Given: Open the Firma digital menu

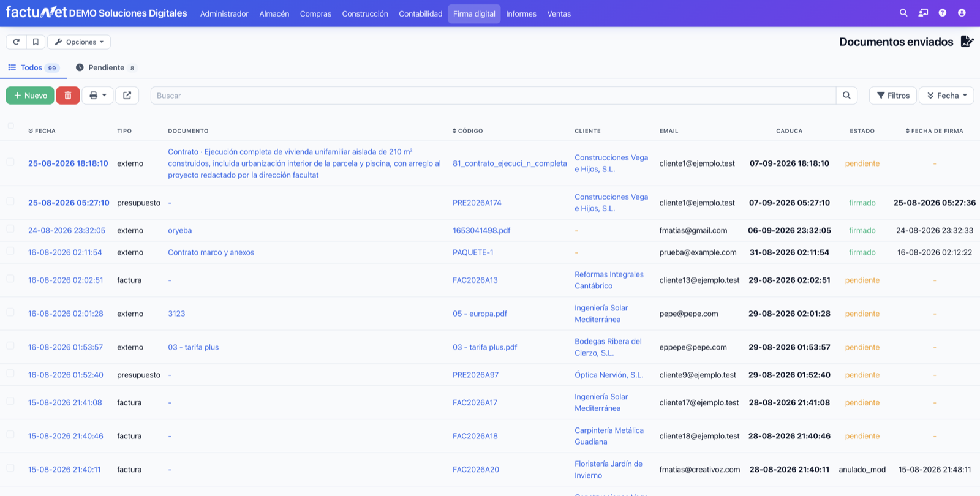Looking at the screenshot, I should point(474,13).
